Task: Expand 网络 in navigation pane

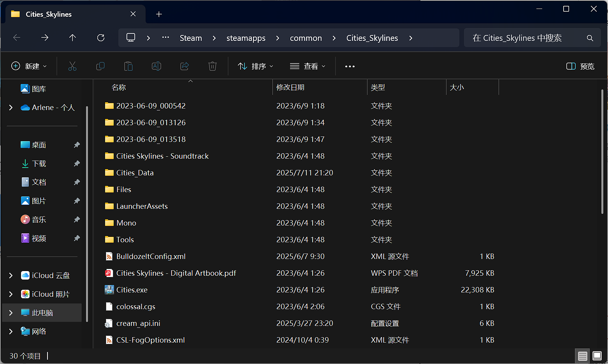Action: [11, 332]
